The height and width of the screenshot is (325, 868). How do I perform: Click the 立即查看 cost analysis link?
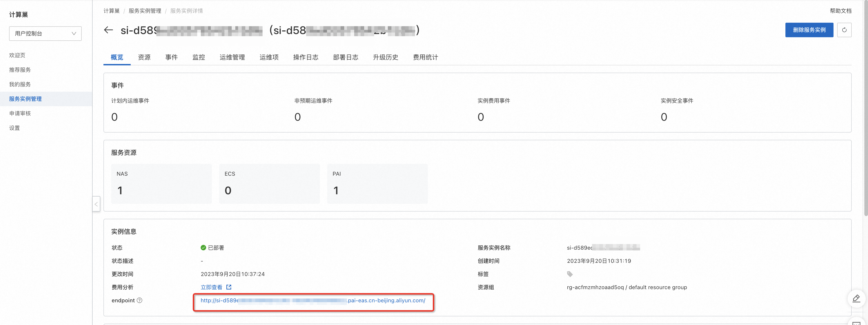[211, 287]
